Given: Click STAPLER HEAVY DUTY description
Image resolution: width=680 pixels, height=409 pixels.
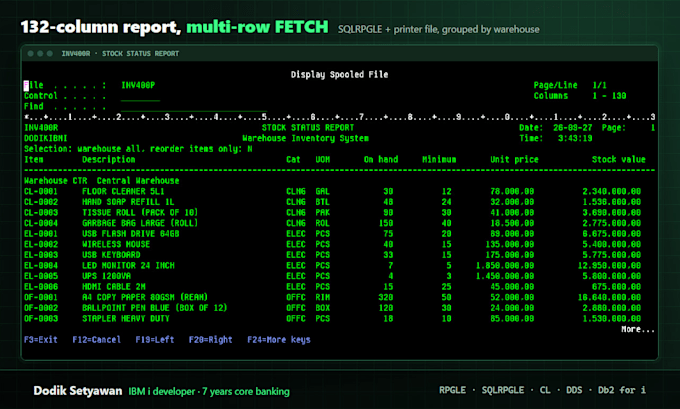Looking at the screenshot, I should 126,319.
